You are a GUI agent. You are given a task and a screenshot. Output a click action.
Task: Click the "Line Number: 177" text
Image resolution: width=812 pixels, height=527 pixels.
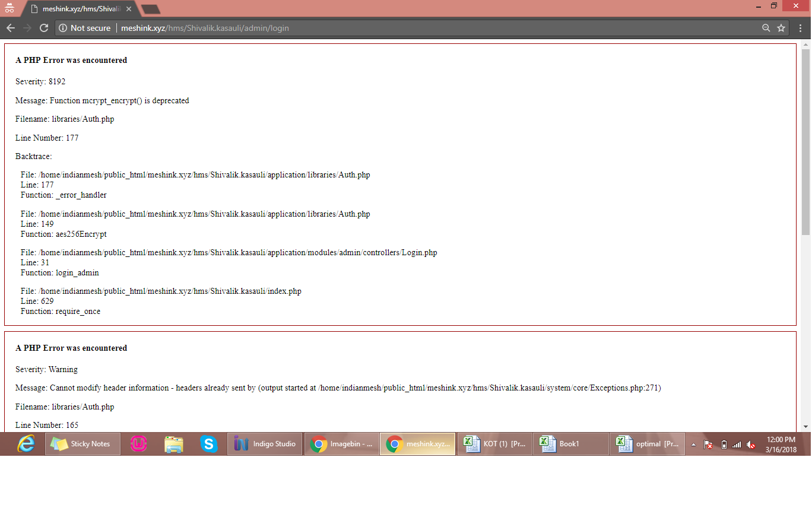pos(47,138)
